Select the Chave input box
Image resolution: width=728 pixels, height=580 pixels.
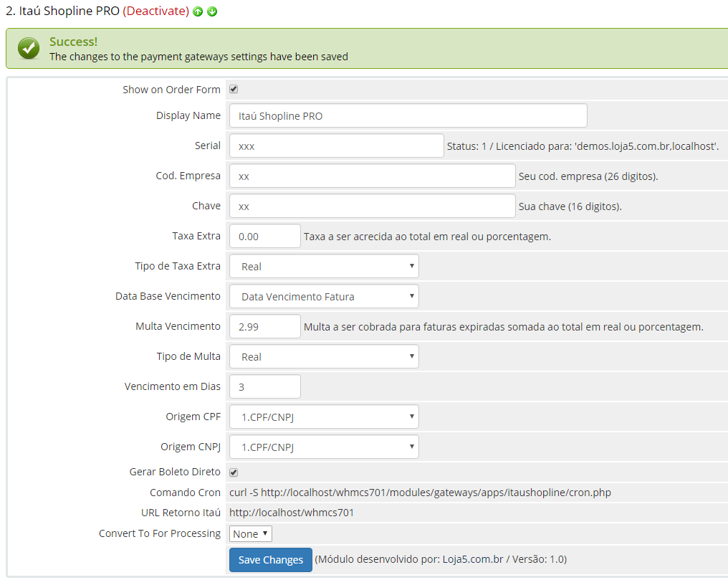[x=372, y=206]
